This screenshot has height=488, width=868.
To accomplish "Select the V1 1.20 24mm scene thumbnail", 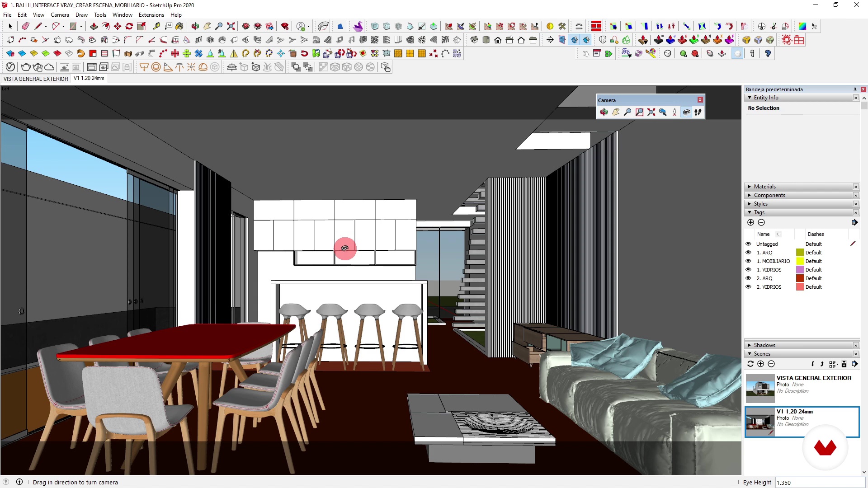I will (760, 422).
